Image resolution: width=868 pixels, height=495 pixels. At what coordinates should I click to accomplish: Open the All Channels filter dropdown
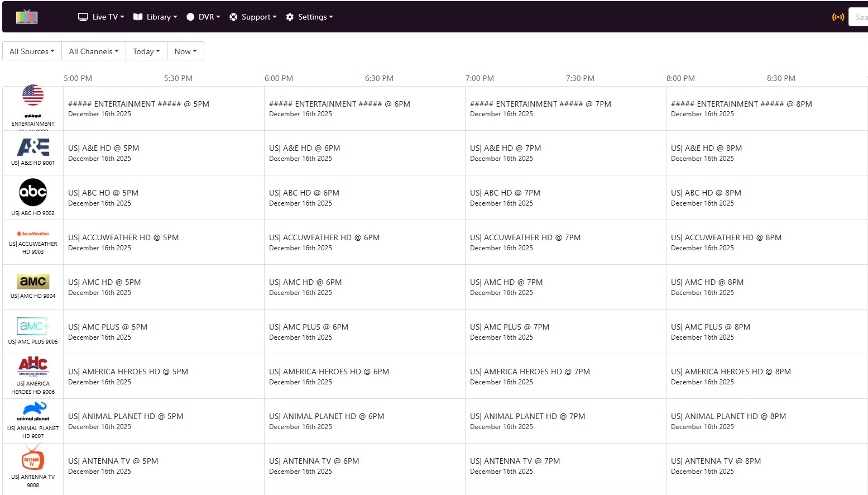click(x=94, y=51)
